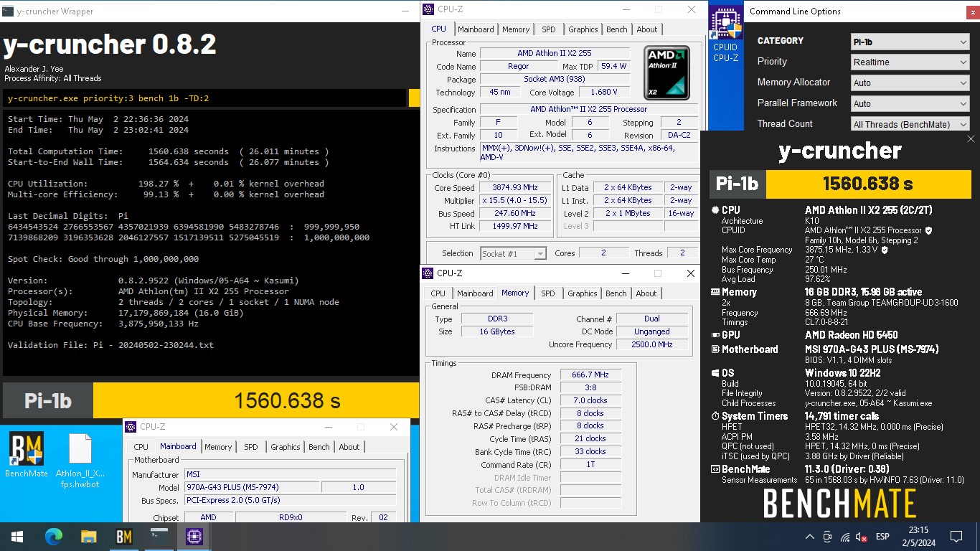Image resolution: width=980 pixels, height=551 pixels.
Task: Click the Core Voltage value 1.680 V
Action: tap(603, 93)
